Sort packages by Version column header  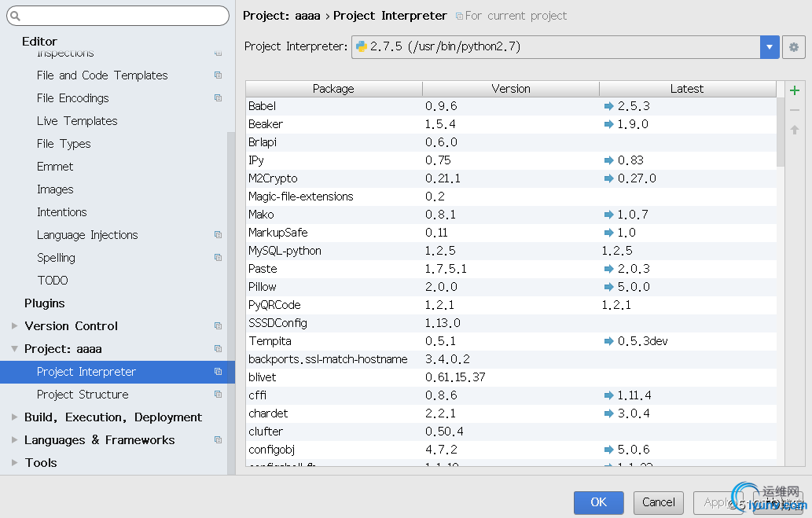[511, 89]
